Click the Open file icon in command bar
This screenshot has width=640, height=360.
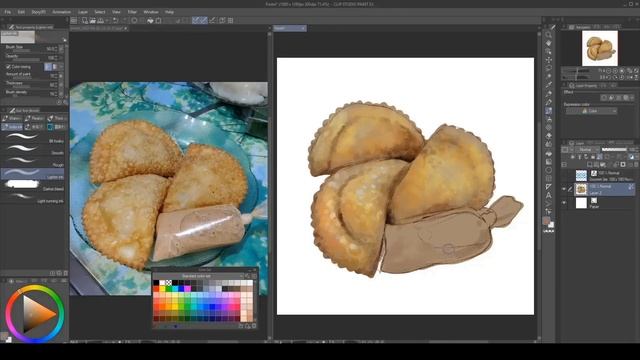[x=93, y=20]
